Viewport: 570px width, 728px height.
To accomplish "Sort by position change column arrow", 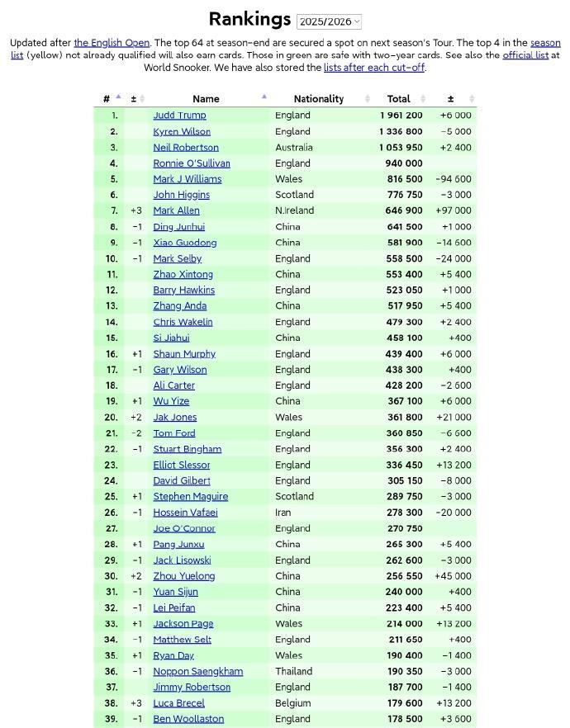I will [142, 99].
